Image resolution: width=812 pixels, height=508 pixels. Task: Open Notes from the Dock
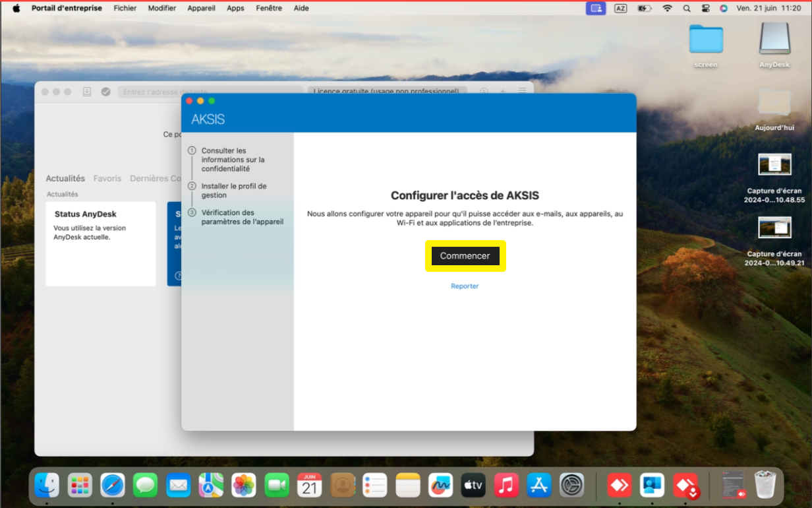coord(408,486)
